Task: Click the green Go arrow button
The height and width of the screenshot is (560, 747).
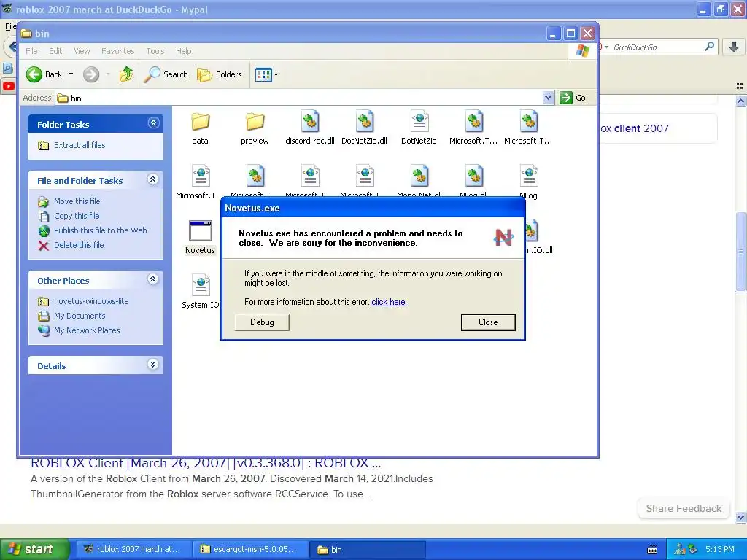Action: click(x=565, y=98)
